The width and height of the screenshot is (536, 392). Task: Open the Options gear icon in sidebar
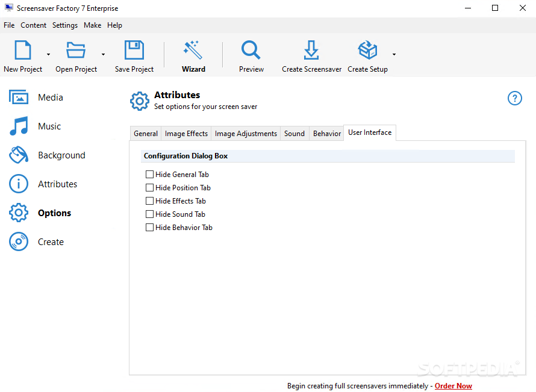click(19, 213)
